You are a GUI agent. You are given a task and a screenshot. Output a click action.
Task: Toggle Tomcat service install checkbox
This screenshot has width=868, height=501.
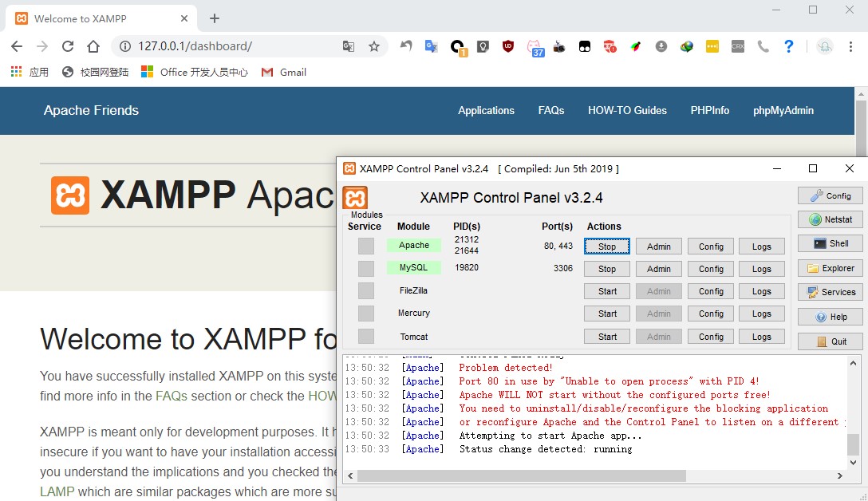click(x=366, y=337)
